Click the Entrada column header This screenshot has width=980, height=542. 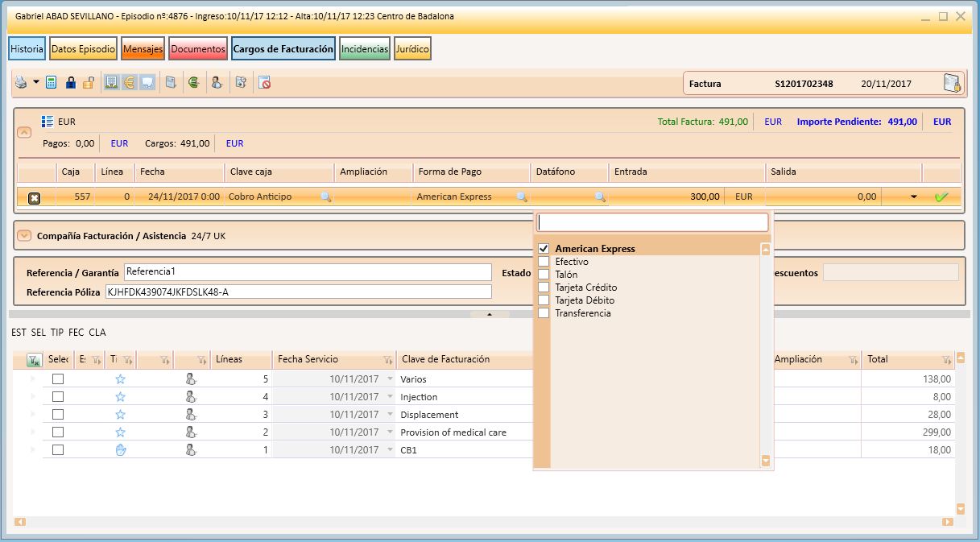(687, 172)
